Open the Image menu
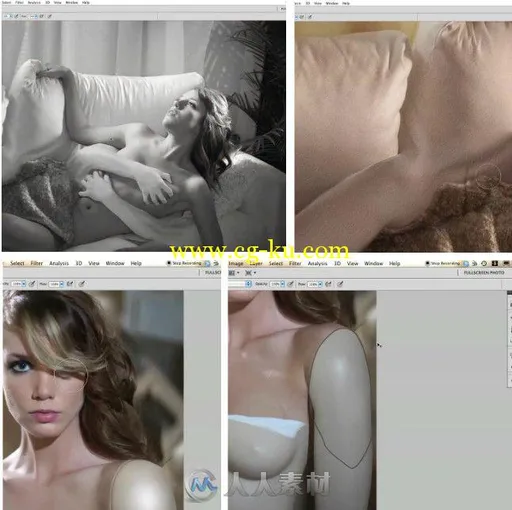Viewport: 512px width, 510px height. pyautogui.click(x=236, y=263)
